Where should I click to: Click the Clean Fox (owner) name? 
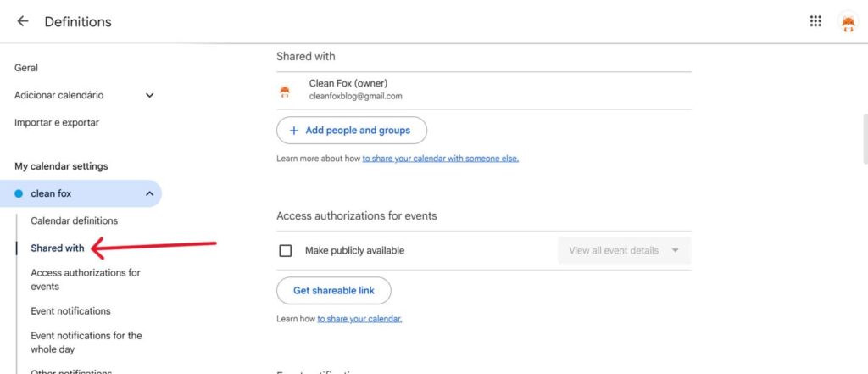coord(348,83)
